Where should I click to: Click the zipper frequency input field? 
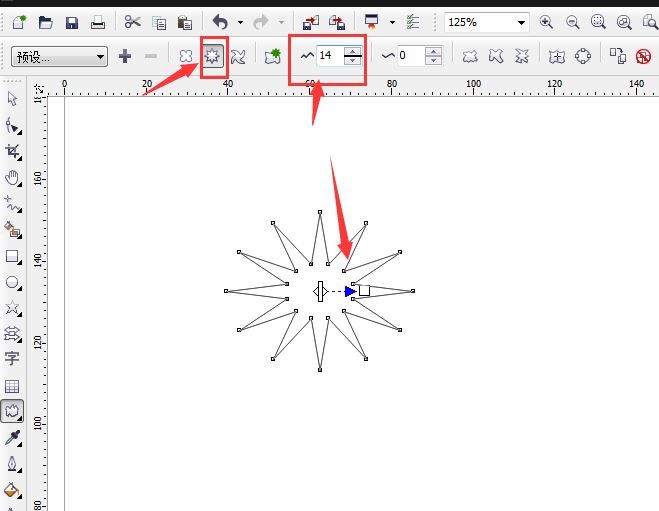[411, 57]
